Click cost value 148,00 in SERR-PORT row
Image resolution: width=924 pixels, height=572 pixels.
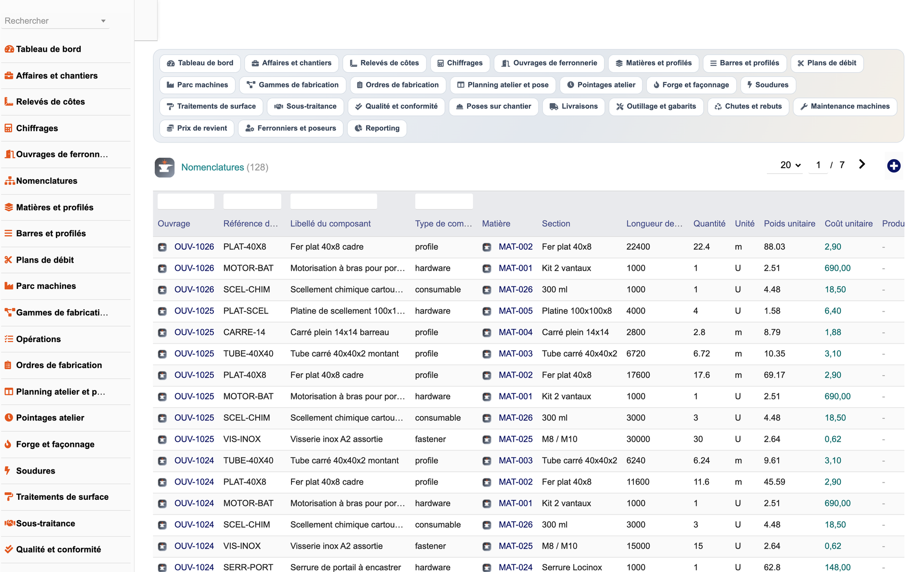(838, 567)
